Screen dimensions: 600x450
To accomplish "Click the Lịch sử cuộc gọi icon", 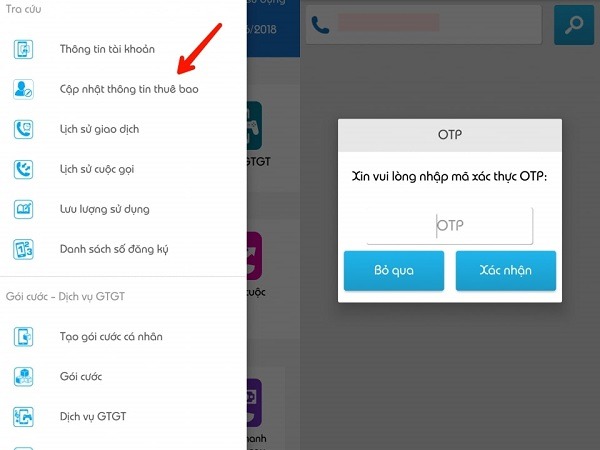I will (x=23, y=169).
